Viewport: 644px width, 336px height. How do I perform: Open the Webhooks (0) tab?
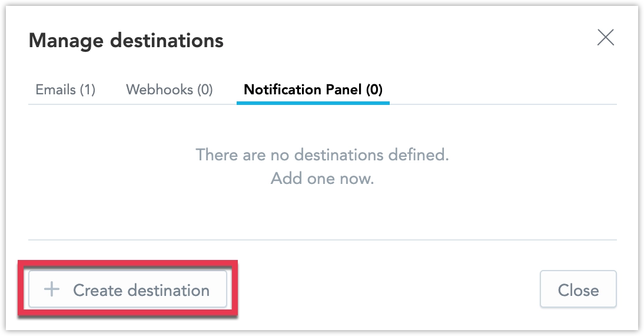169,90
